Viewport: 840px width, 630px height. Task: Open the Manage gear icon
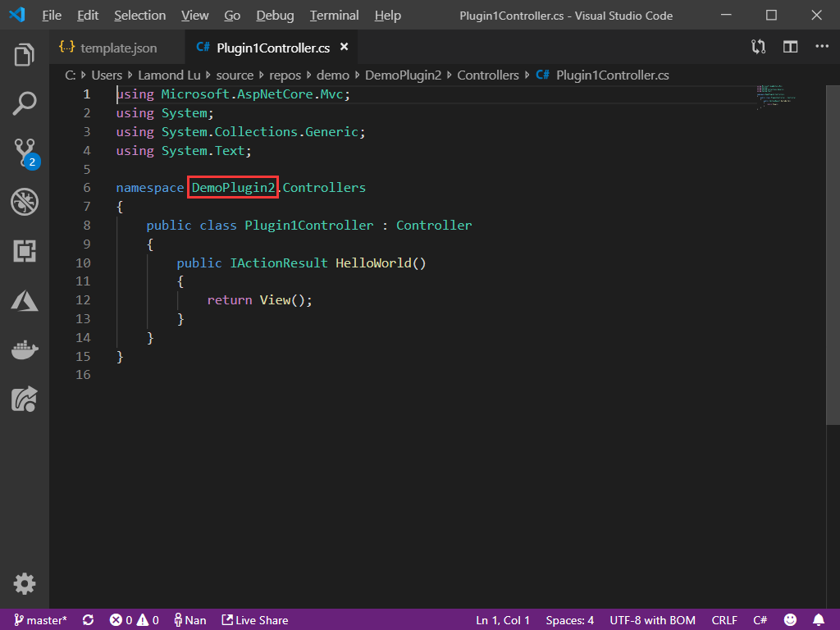[25, 584]
